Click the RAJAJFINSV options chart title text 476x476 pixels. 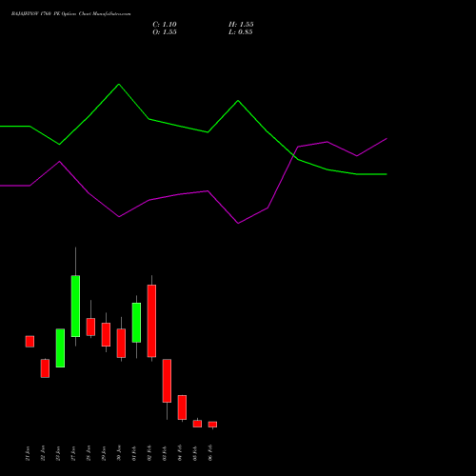70,14
